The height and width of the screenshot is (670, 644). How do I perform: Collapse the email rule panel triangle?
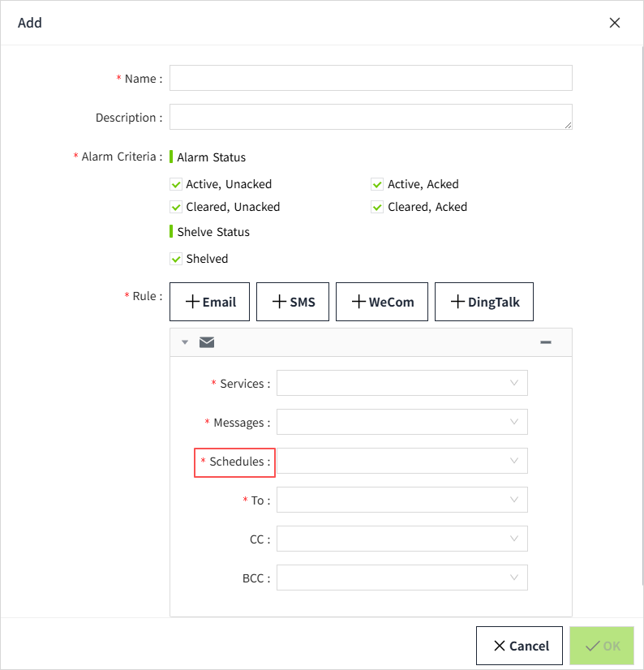[185, 342]
